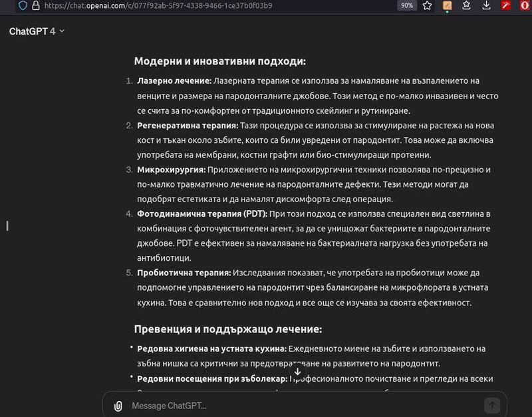Click the padlock site security icon
The width and height of the screenshot is (532, 417).
point(36,6)
